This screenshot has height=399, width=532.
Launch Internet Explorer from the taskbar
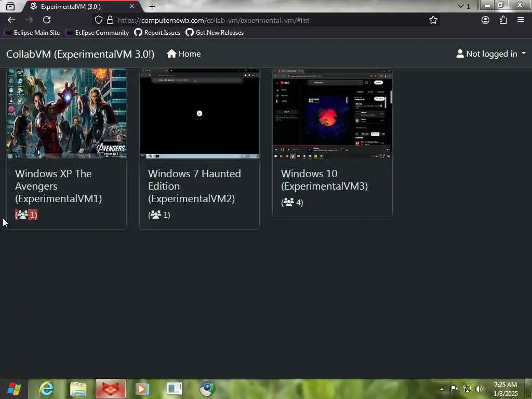tap(47, 389)
